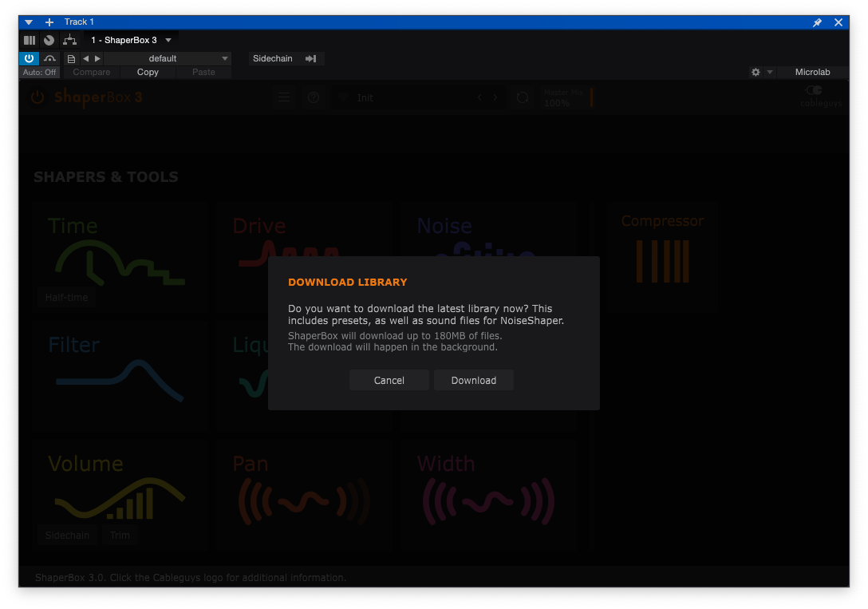Toggle the sidechain input arrow icon
Image resolution: width=868 pixels, height=609 pixels.
coord(310,58)
